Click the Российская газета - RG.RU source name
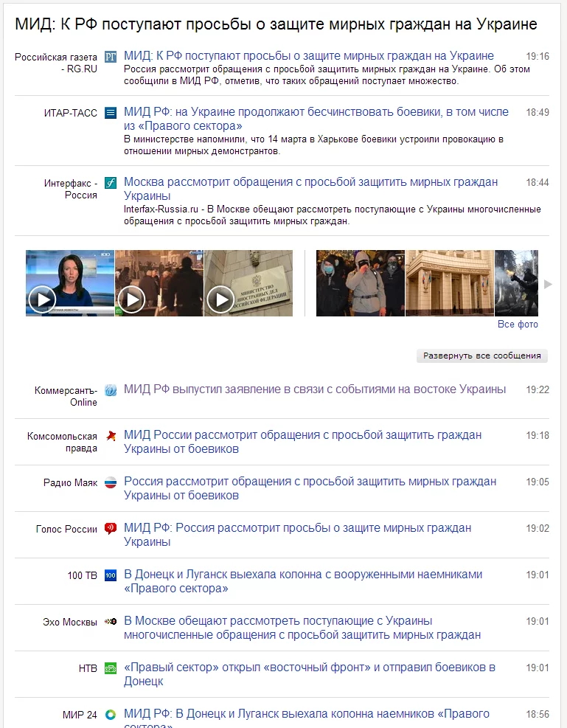567x728 pixels. tap(56, 63)
